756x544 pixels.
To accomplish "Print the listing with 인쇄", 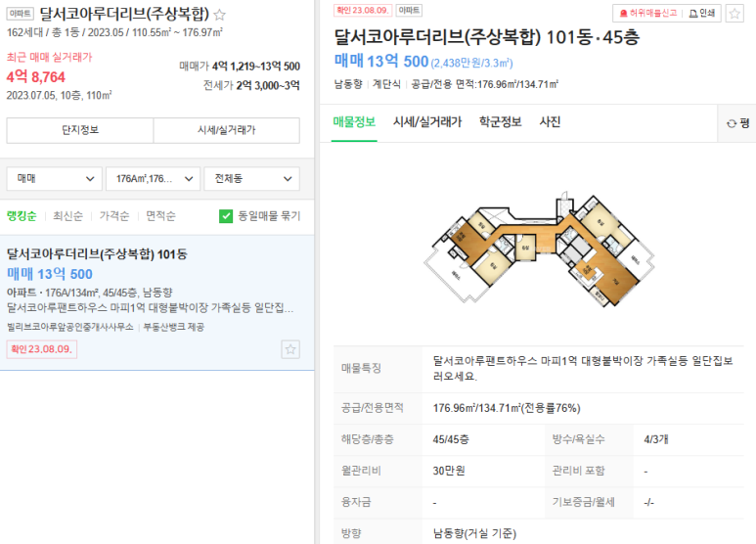I will click(x=702, y=14).
